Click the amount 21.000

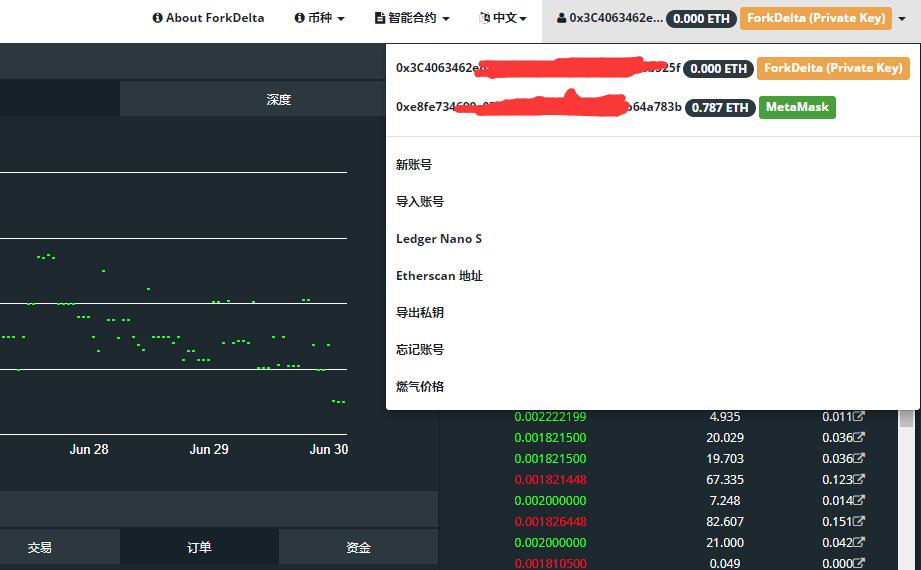pos(725,542)
